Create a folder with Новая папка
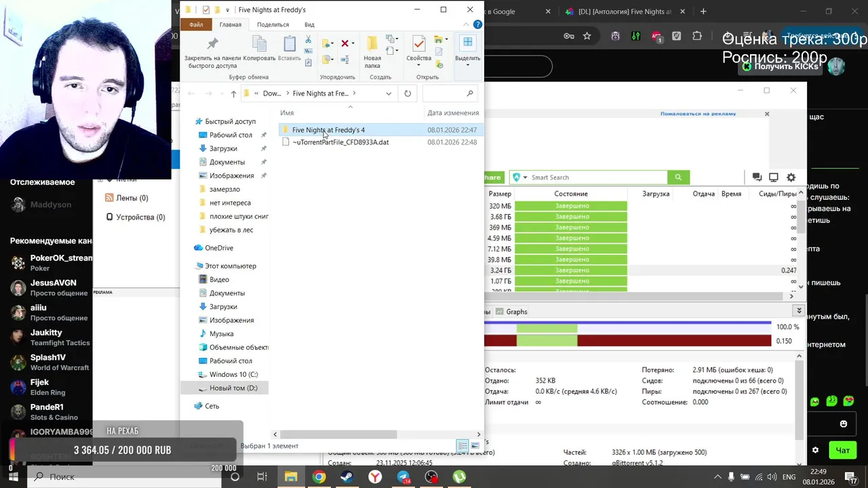This screenshot has height=488, width=868. pyautogui.click(x=372, y=52)
